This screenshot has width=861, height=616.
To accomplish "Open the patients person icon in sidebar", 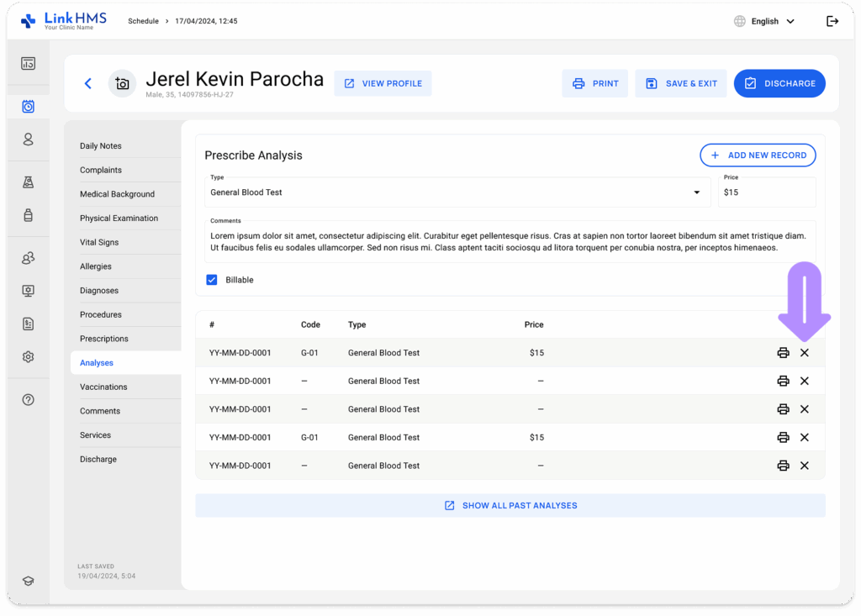I will [28, 140].
